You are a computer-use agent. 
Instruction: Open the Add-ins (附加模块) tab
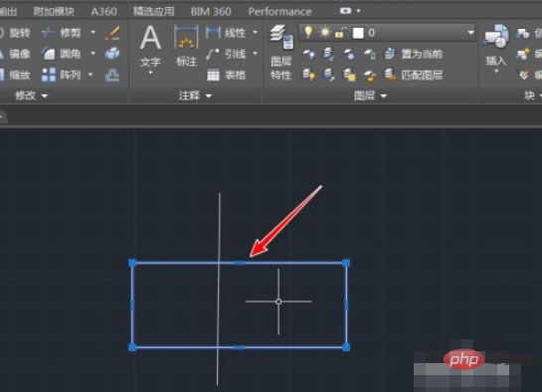(x=54, y=12)
